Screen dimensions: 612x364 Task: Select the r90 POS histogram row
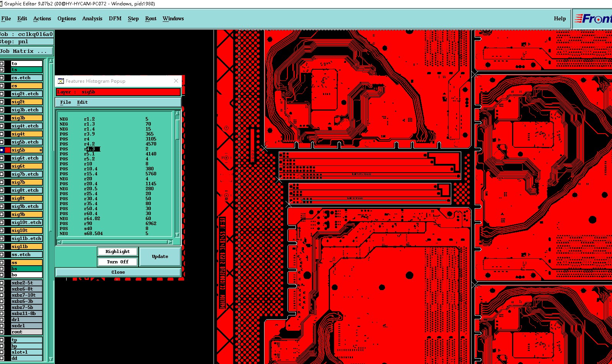tap(115, 224)
